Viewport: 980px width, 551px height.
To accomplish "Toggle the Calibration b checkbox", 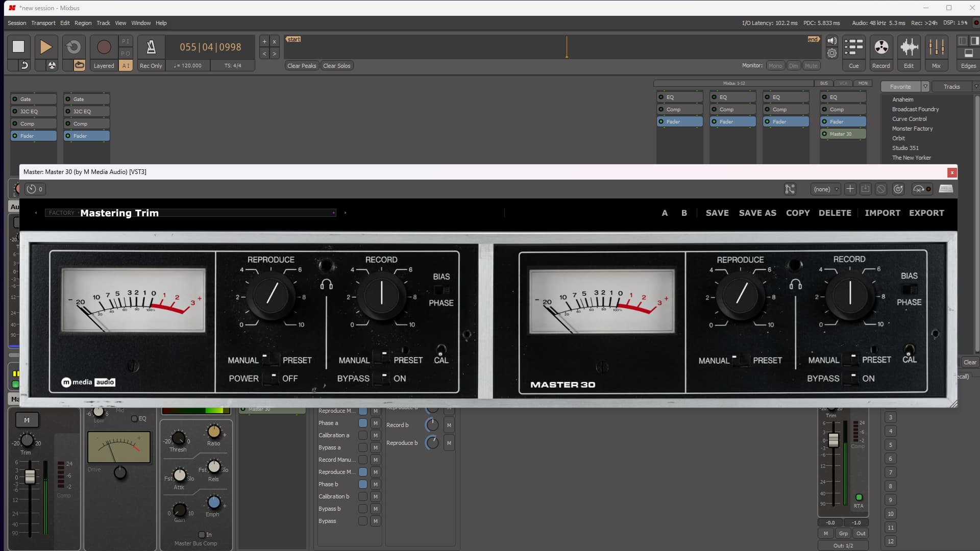I will click(x=363, y=496).
